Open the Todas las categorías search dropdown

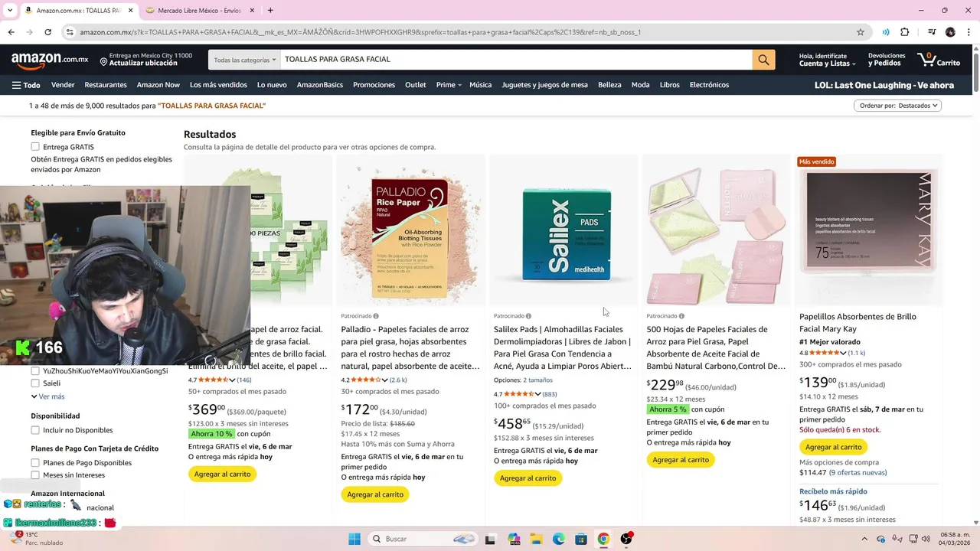coord(244,60)
